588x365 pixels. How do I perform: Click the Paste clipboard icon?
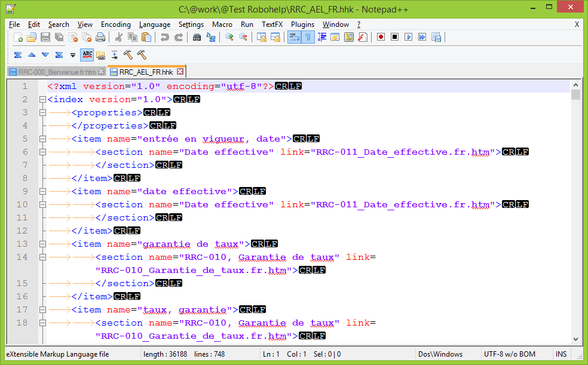click(x=146, y=37)
